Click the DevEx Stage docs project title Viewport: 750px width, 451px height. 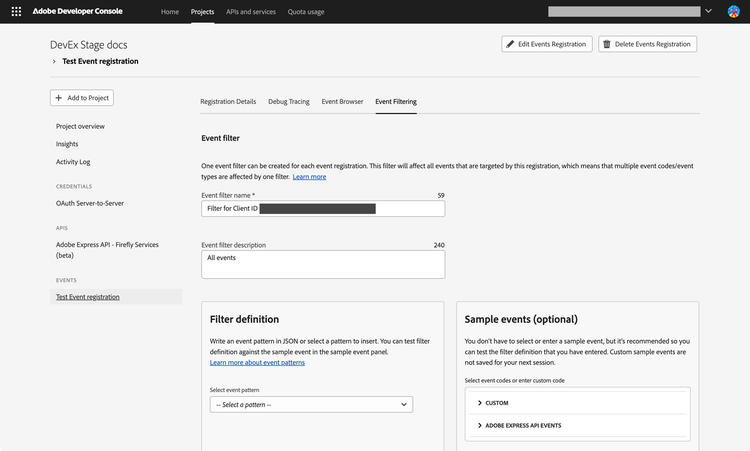click(88, 45)
